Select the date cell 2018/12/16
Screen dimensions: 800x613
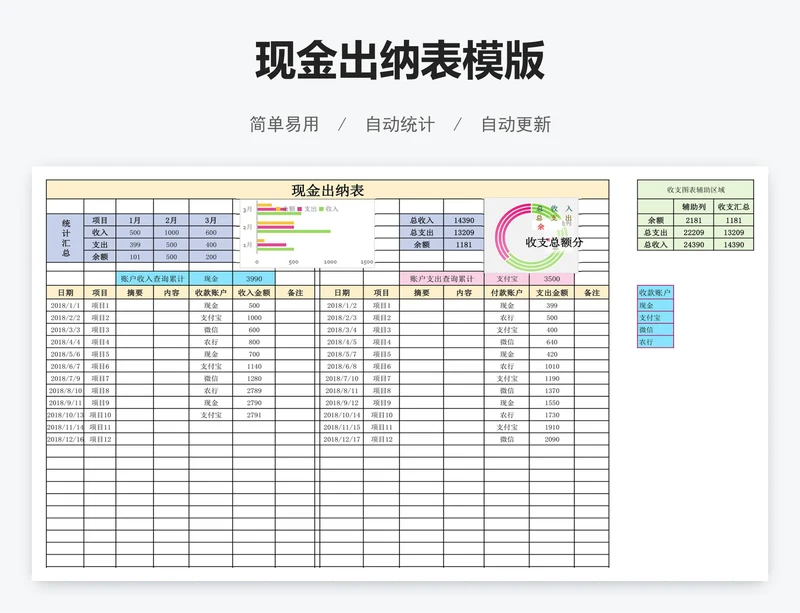click(65, 439)
